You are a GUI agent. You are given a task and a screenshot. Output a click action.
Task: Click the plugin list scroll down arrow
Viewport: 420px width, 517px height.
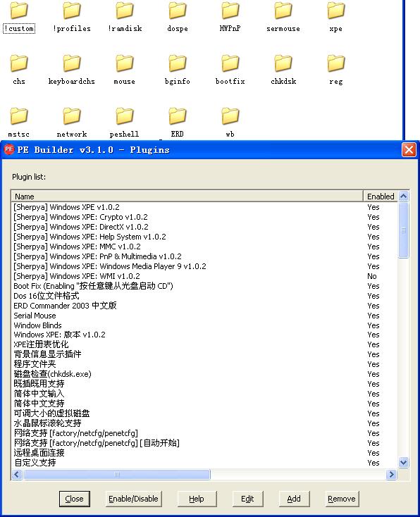click(404, 463)
